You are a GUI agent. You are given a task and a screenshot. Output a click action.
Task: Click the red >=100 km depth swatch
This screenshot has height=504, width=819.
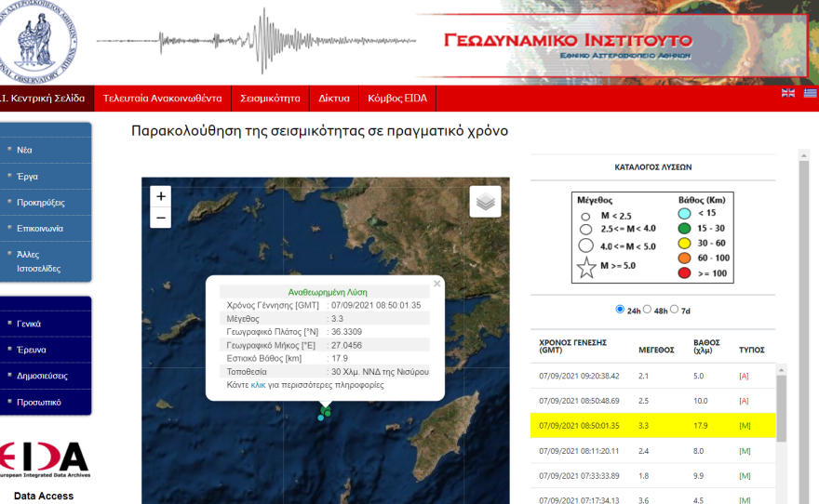[x=684, y=273]
